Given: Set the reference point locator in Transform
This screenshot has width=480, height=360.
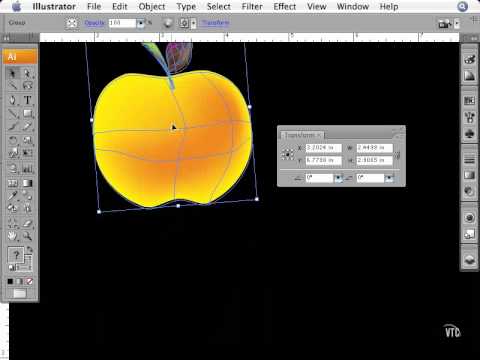Looking at the screenshot, I should point(287,154).
